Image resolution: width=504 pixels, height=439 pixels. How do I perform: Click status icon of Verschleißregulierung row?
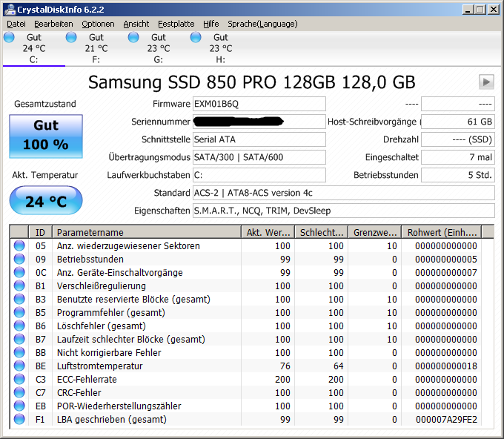click(19, 285)
